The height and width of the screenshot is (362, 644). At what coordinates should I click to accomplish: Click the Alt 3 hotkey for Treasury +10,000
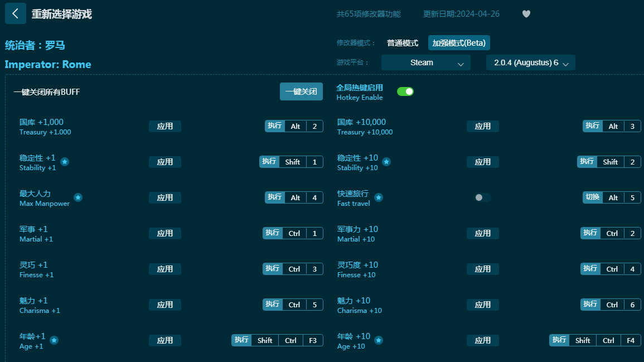pyautogui.click(x=612, y=126)
